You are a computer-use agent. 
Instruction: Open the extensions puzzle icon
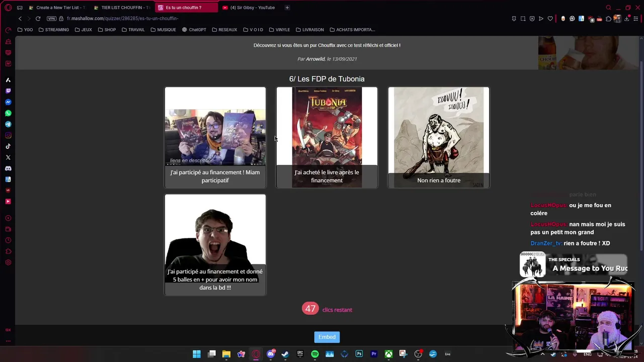[x=608, y=19]
